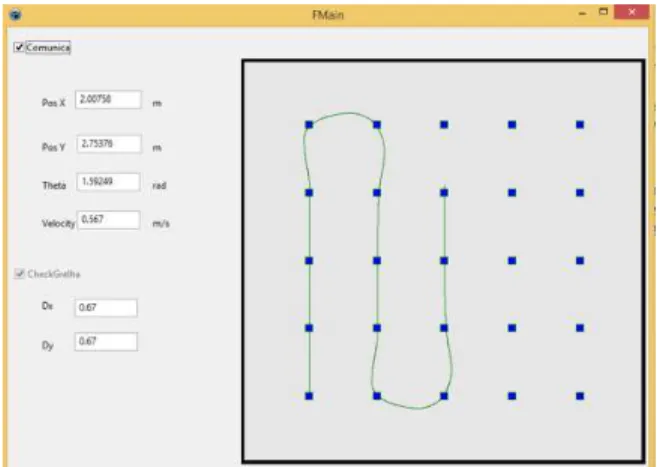Click the Dx label
Image resolution: width=657 pixels, height=467 pixels.
(x=47, y=306)
